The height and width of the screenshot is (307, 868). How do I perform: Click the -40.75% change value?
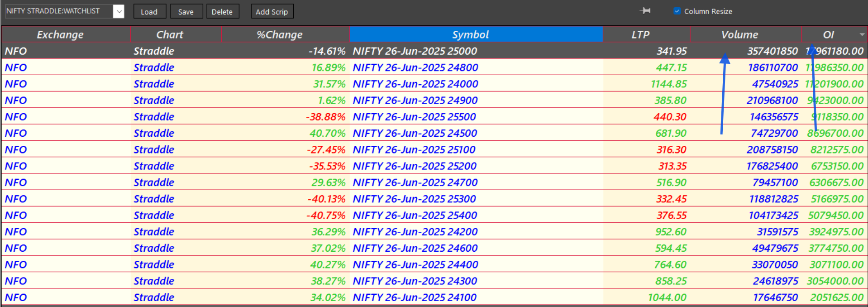coord(326,215)
